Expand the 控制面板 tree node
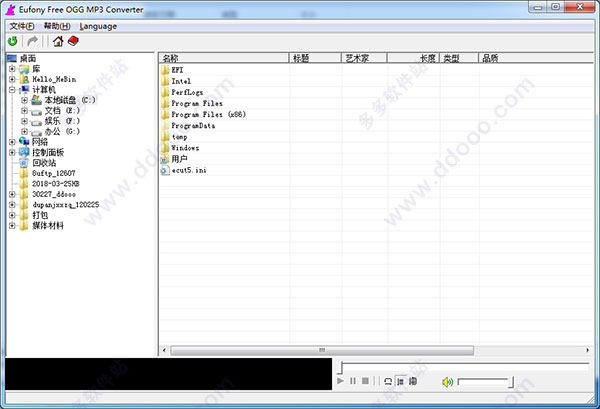The image size is (600, 409). [x=12, y=152]
